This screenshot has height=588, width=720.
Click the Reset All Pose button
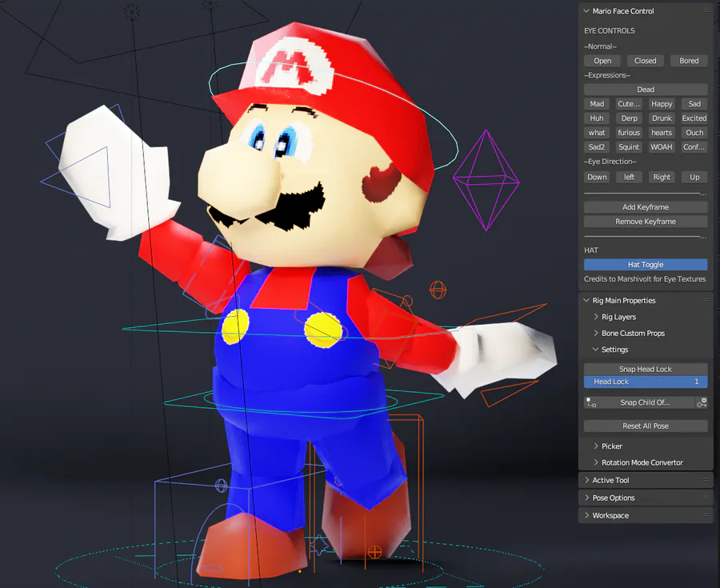pyautogui.click(x=645, y=426)
